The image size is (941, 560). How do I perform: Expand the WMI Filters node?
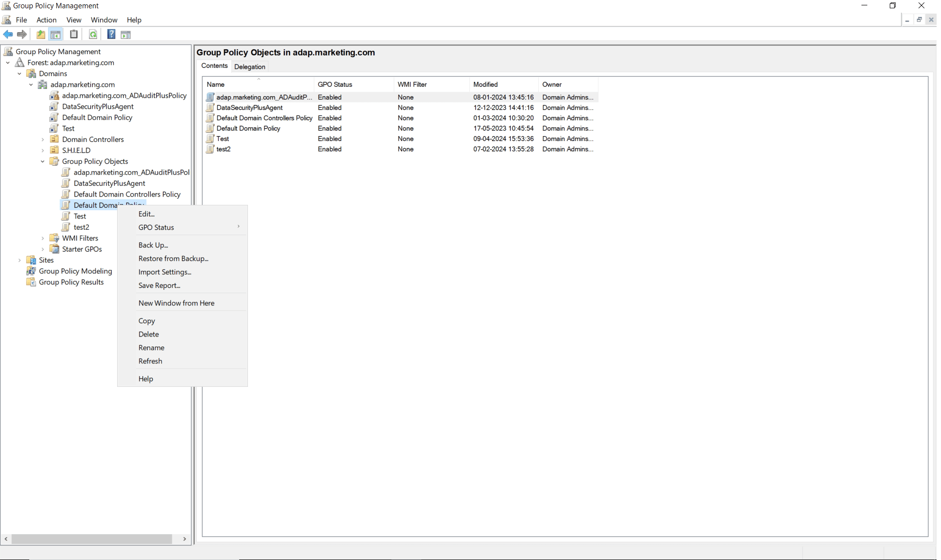(43, 239)
